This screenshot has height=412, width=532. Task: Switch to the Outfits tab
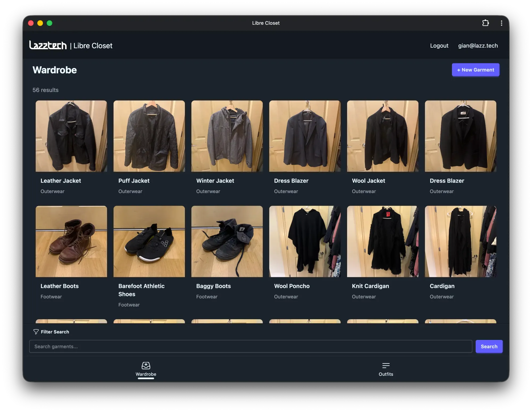click(386, 369)
